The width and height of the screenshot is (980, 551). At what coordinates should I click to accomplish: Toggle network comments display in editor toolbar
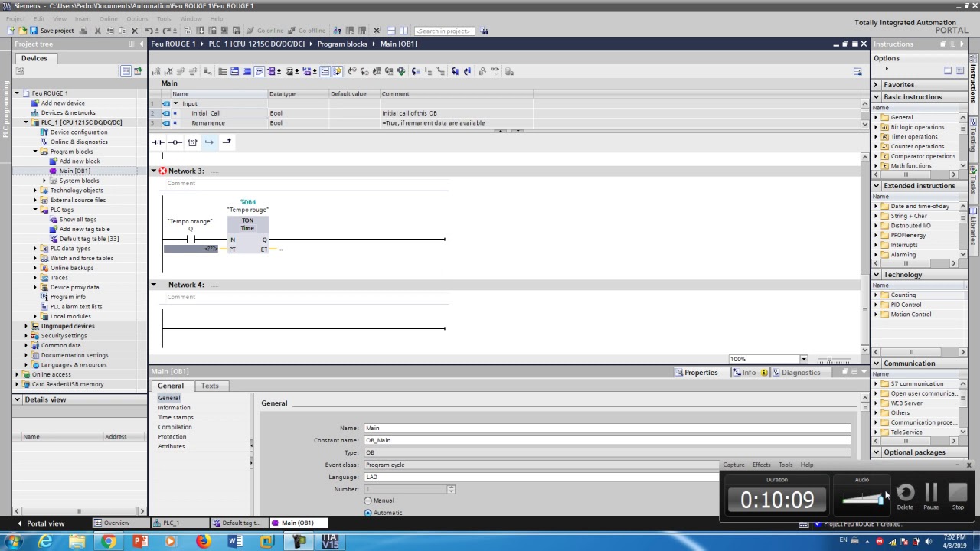click(x=325, y=71)
